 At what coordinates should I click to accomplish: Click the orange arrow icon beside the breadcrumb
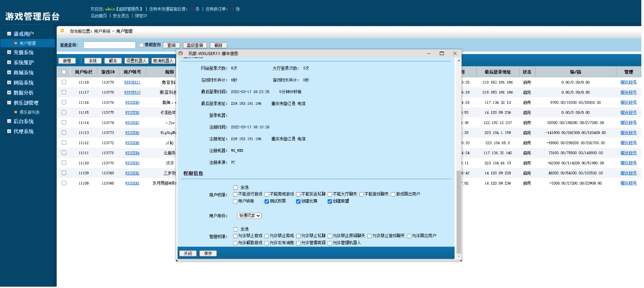(x=62, y=31)
